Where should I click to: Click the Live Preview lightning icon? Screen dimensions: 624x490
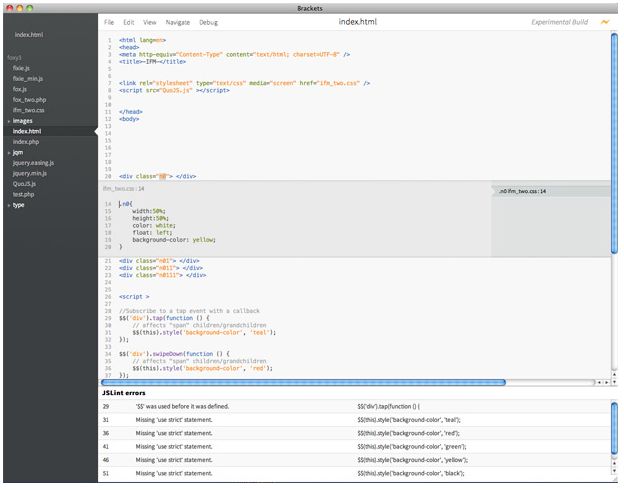604,22
